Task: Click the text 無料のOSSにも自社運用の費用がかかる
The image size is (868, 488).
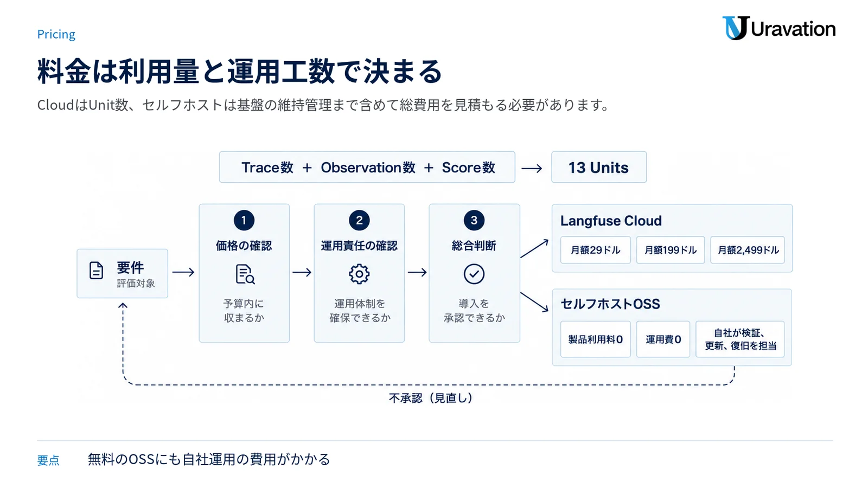Action: point(209,459)
